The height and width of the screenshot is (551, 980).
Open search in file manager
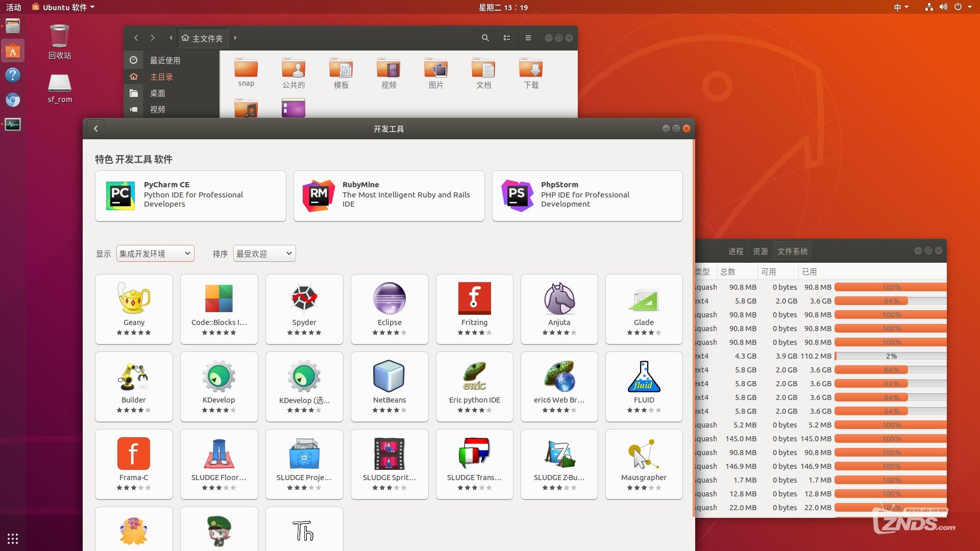pyautogui.click(x=485, y=38)
